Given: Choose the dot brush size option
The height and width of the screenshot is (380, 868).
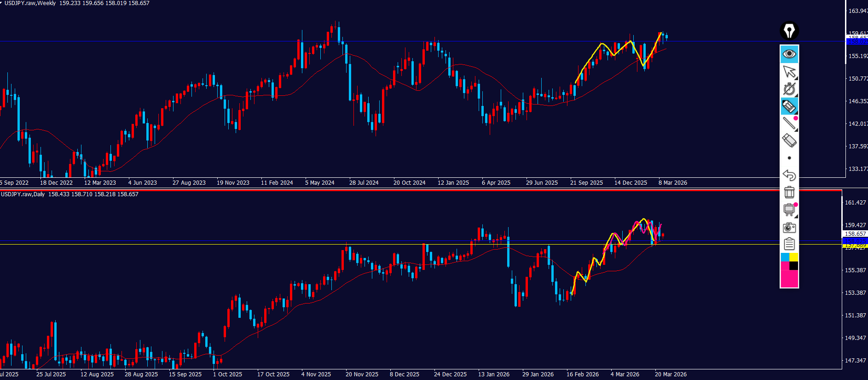Looking at the screenshot, I should point(789,158).
